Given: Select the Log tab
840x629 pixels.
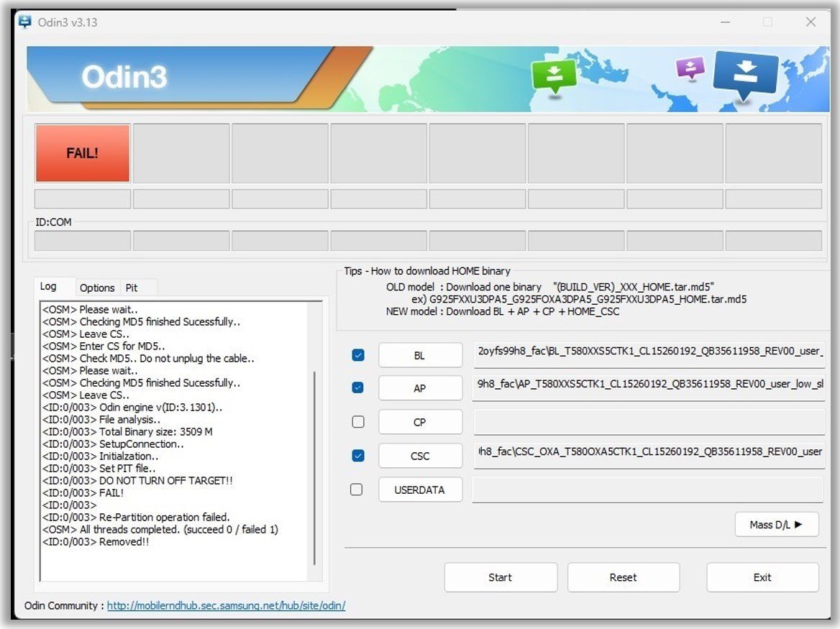Looking at the screenshot, I should coord(48,287).
